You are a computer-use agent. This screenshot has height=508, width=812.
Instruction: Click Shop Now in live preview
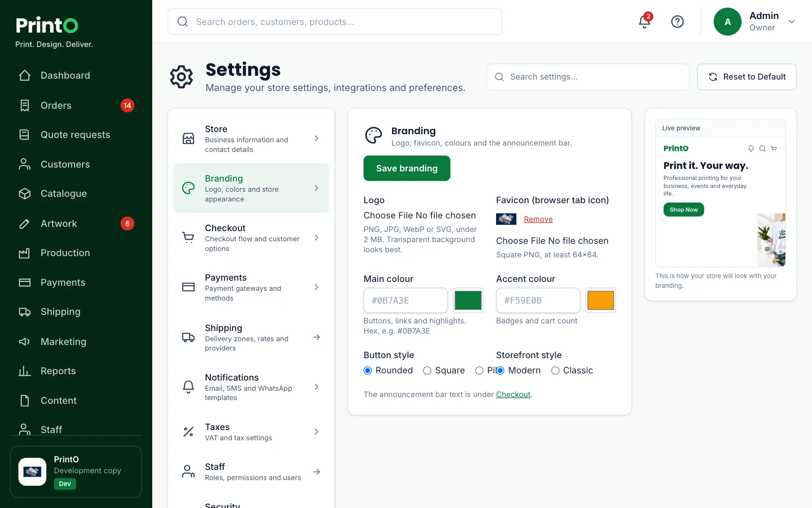coord(683,210)
